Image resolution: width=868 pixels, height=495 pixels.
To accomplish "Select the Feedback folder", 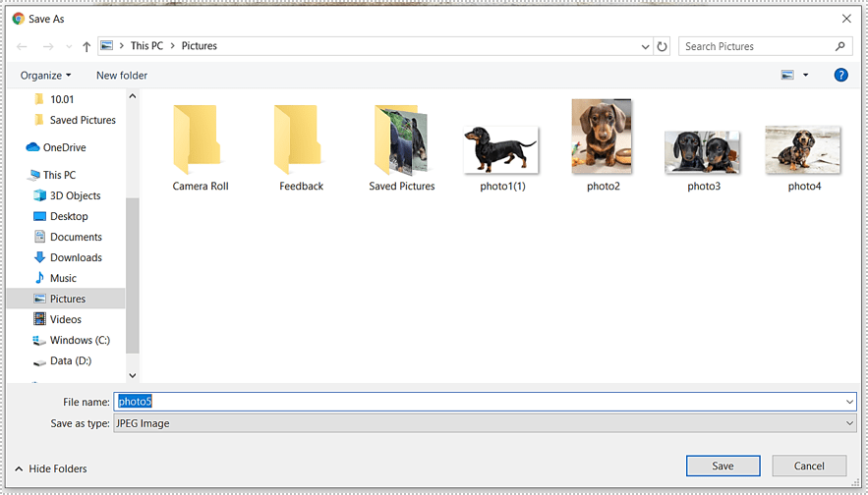I will point(301,145).
